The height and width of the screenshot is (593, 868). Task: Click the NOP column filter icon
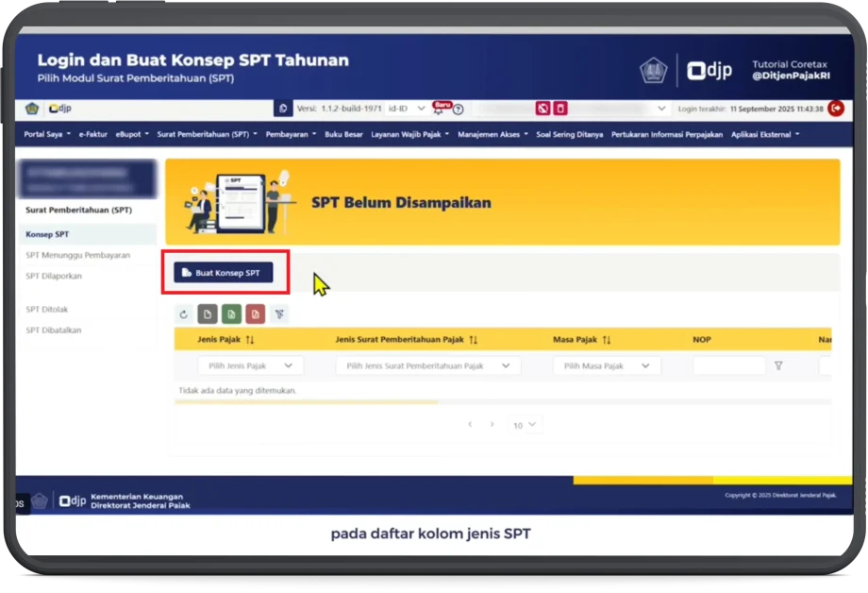point(778,365)
